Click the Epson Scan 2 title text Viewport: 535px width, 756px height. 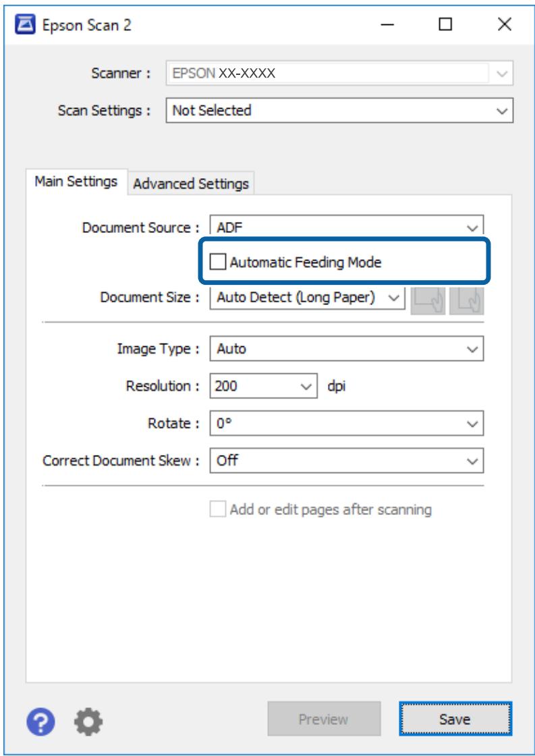87,26
